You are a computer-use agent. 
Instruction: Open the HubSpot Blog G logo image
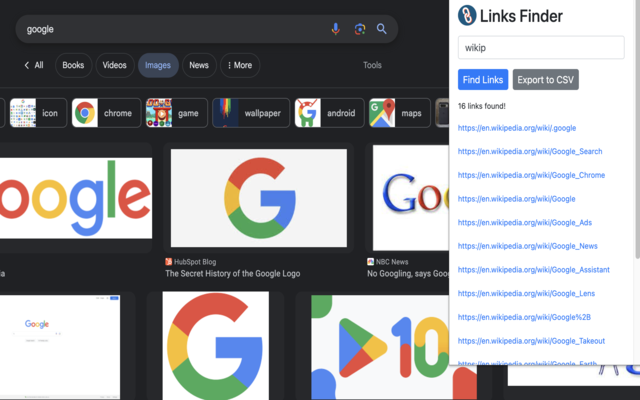pyautogui.click(x=259, y=198)
